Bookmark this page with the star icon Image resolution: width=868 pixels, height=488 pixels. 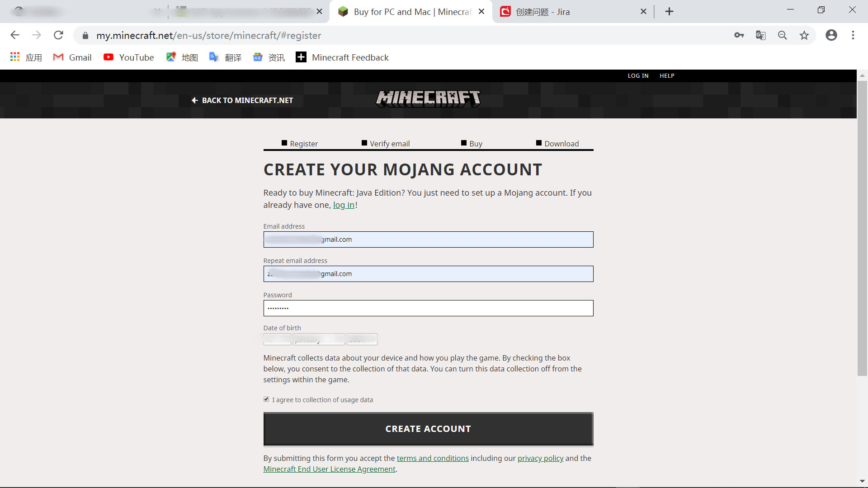(804, 35)
